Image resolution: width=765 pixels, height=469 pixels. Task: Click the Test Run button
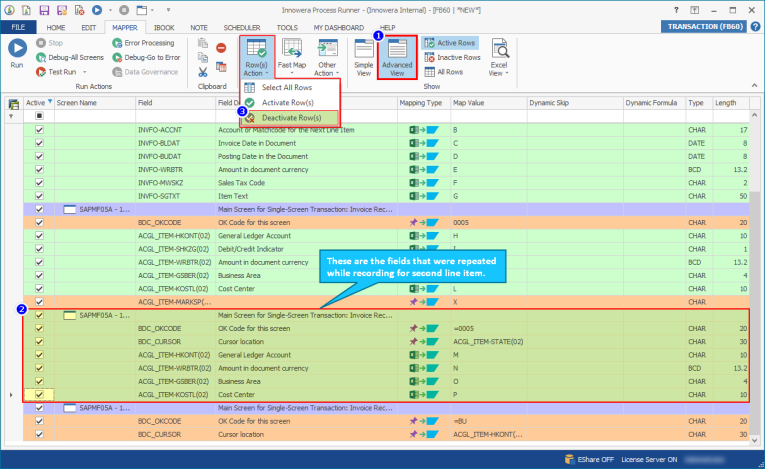pyautogui.click(x=62, y=72)
